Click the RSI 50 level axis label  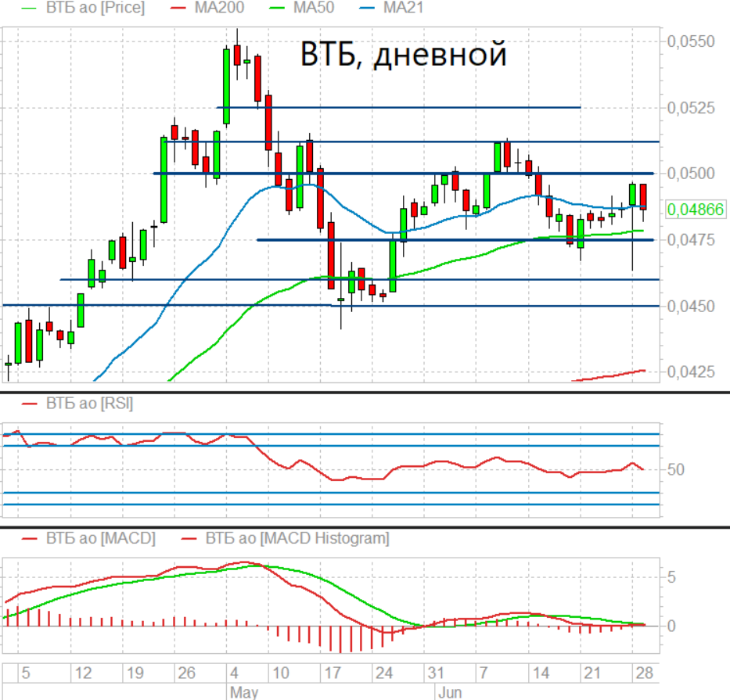[x=675, y=469]
